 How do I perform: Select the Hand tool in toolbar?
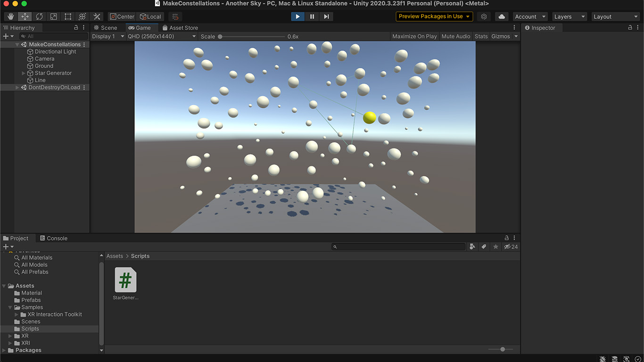(x=11, y=16)
